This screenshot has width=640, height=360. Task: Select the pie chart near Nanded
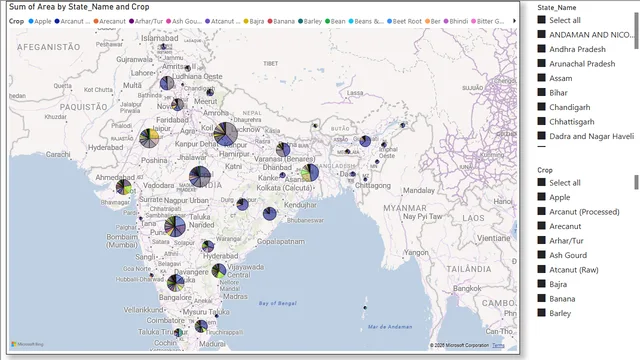pos(175,227)
